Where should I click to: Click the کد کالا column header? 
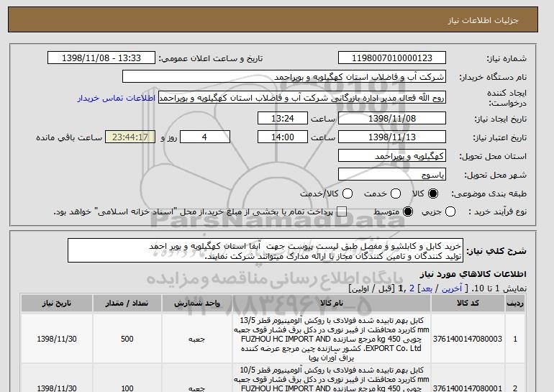pos(468,304)
